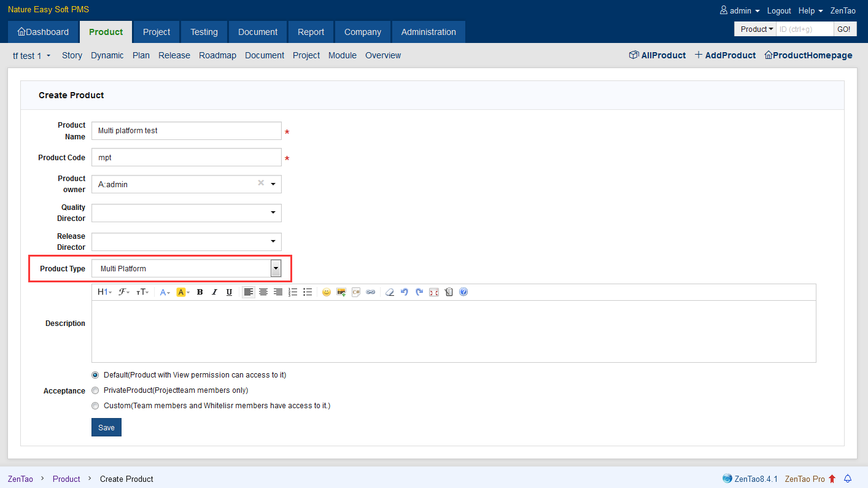Open the Product Type dropdown
This screenshot has height=488, width=868.
click(x=186, y=268)
